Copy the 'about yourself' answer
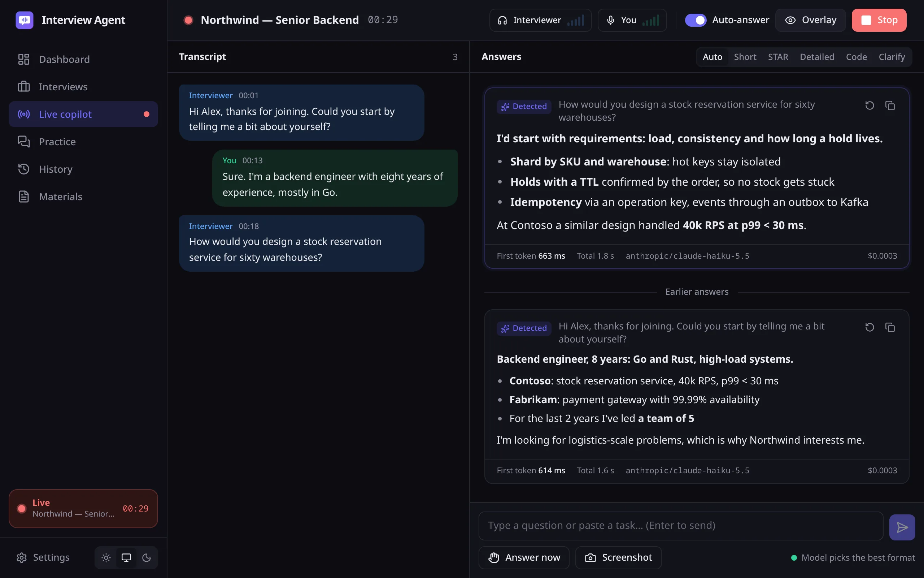The height and width of the screenshot is (578, 924). click(x=890, y=327)
